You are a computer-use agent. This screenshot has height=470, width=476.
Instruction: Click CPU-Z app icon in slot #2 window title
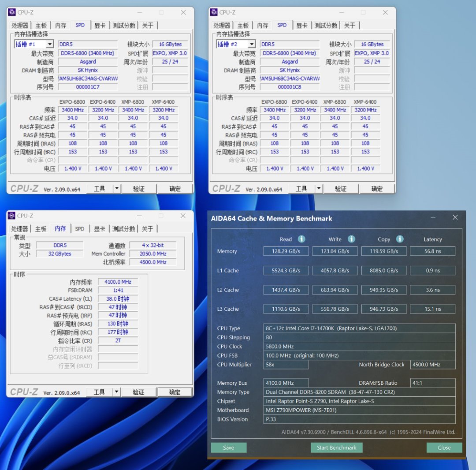[x=214, y=12]
